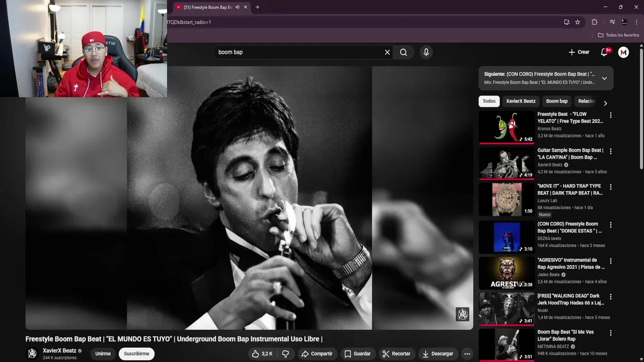Click the page vertical scrollbar
The height and width of the screenshot is (362, 644).
(641, 108)
